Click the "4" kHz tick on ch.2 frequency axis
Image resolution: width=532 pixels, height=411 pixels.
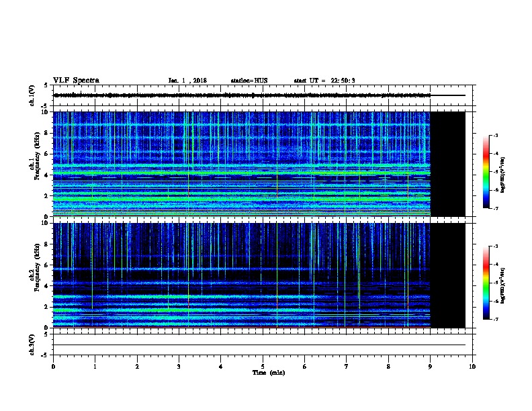46,286
